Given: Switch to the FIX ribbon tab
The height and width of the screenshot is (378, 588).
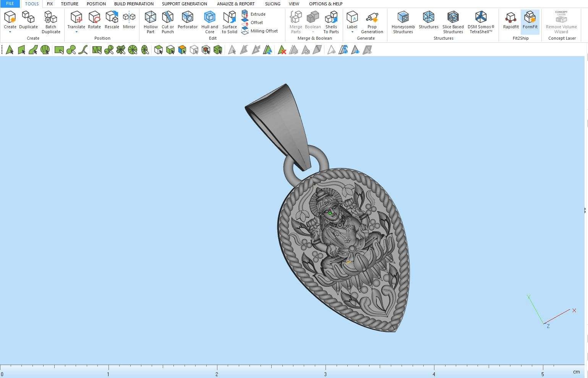Looking at the screenshot, I should click(50, 4).
